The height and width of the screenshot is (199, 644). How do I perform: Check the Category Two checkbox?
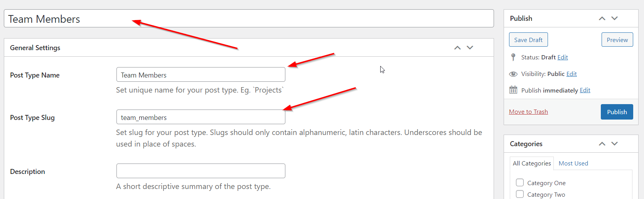coord(520,194)
